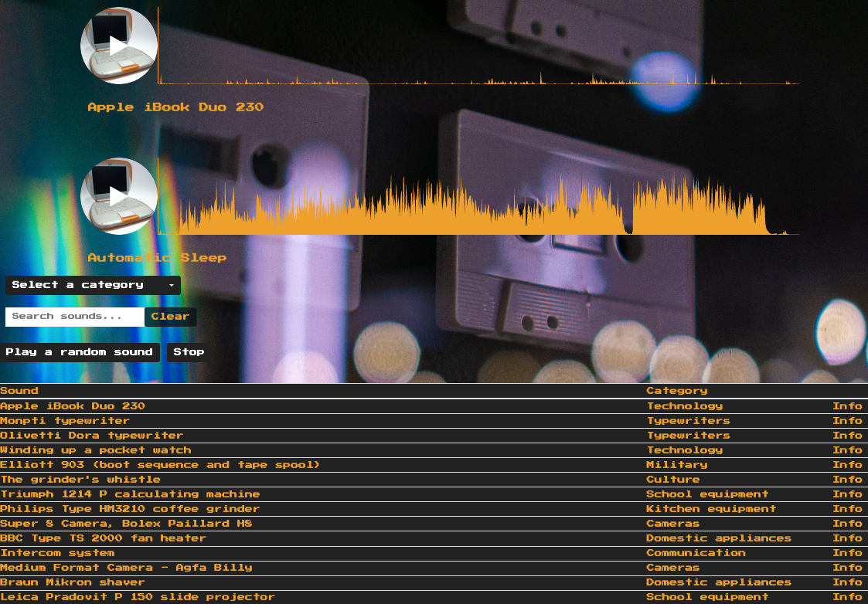Click Communication category of Intercom row
This screenshot has height=604, width=868.
(x=696, y=552)
